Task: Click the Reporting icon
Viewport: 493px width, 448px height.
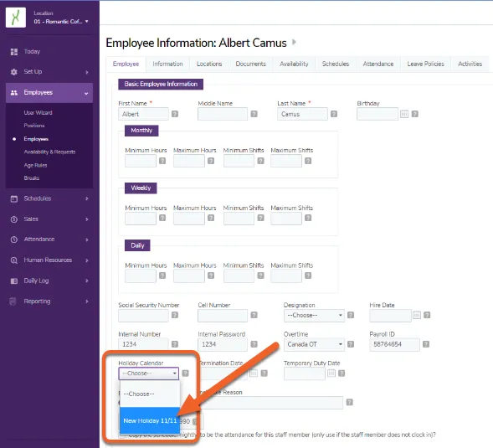Action: [13, 301]
